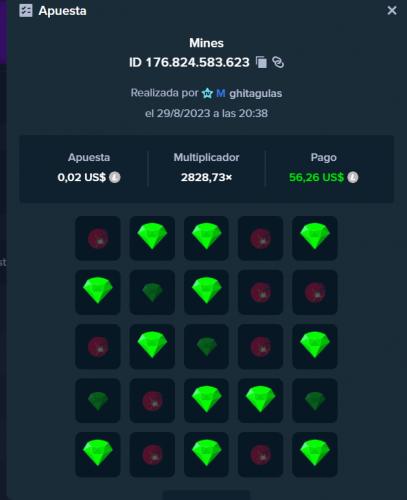The image size is (407, 500).
Task: Click the dim gem at the start of row four
Action: pyautogui.click(x=98, y=401)
